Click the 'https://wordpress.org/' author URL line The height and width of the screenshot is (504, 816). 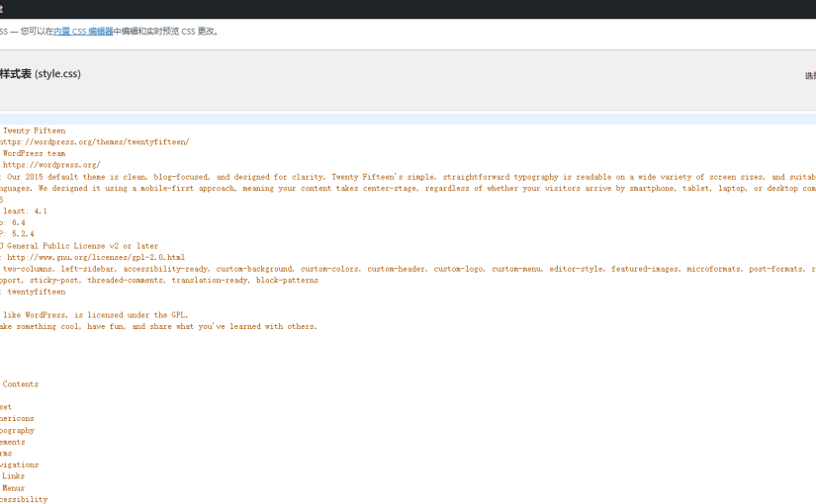(51, 165)
